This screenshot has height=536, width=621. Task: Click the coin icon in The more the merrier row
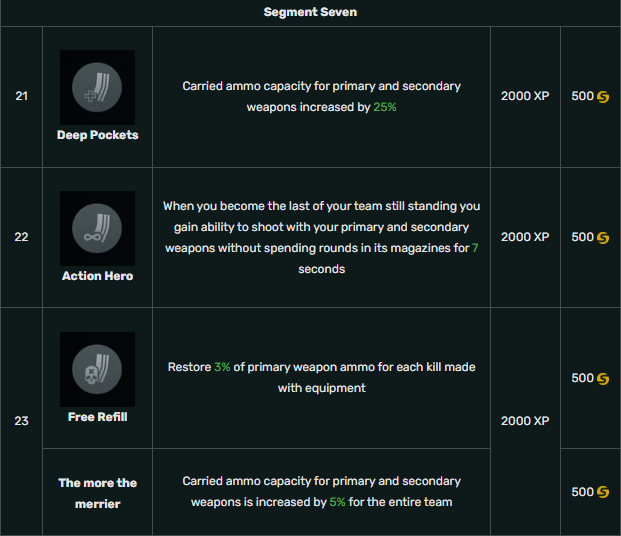603,492
